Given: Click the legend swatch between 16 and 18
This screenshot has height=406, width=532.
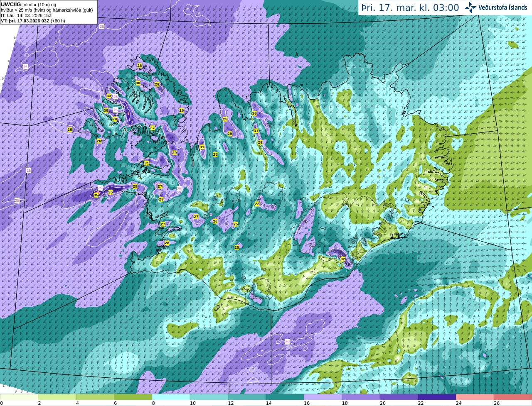Looking at the screenshot, I should (323, 397).
